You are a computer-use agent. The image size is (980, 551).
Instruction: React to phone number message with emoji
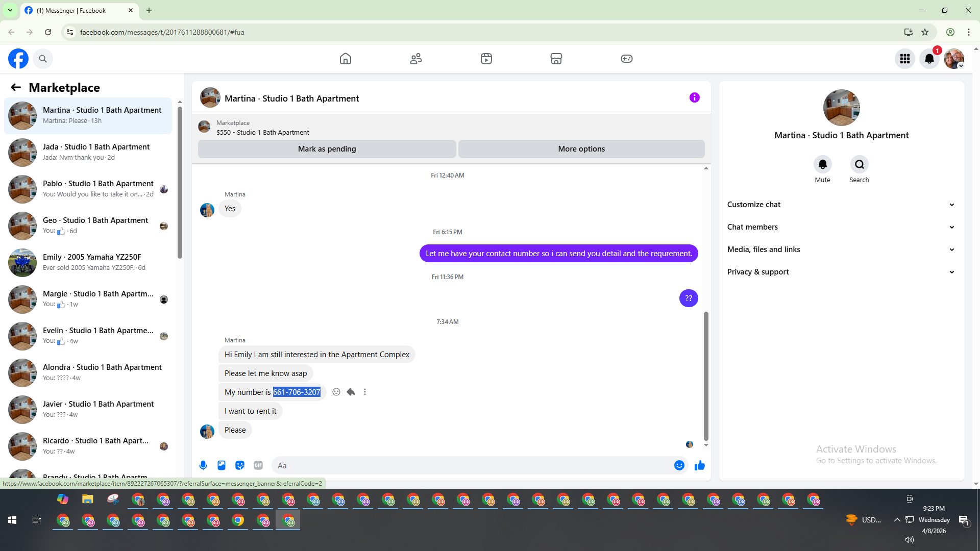coord(336,392)
